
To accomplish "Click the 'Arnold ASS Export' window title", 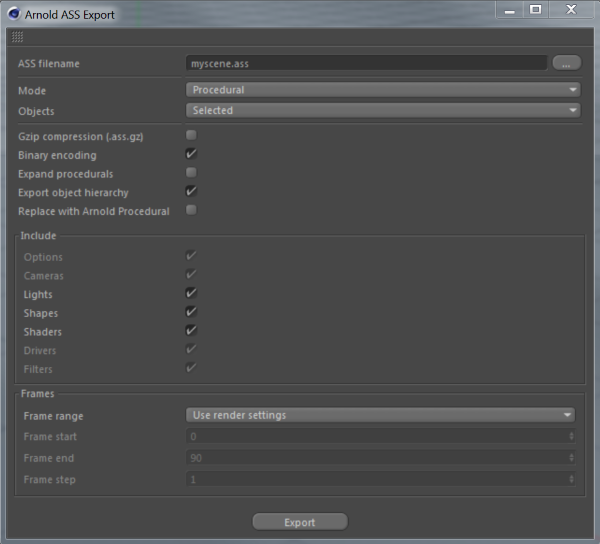I will coord(70,15).
